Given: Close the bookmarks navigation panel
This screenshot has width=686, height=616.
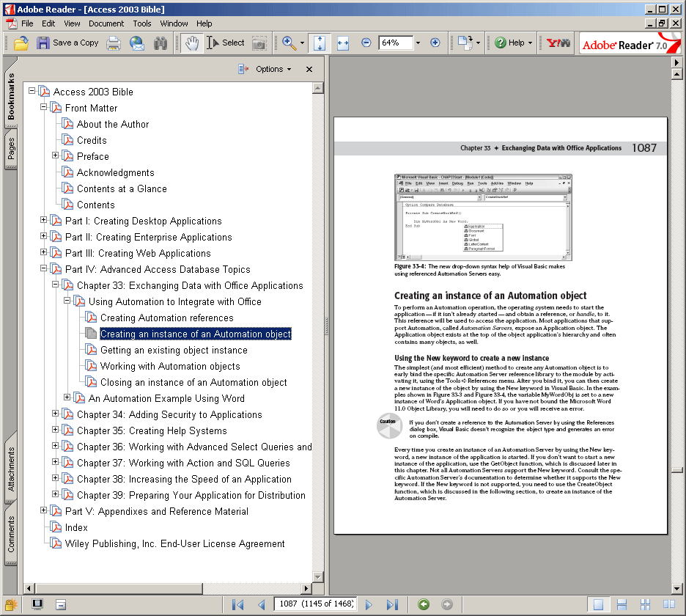Looking at the screenshot, I should tap(309, 69).
